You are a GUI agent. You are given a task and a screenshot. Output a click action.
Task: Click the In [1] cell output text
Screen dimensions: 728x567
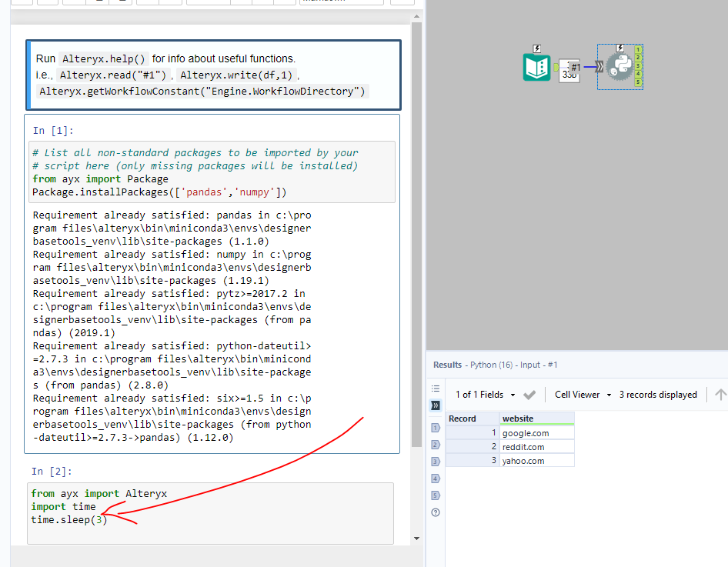click(x=172, y=326)
